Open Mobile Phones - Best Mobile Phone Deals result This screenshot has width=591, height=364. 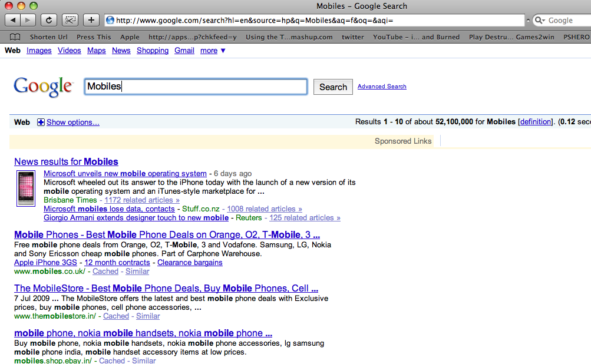(167, 235)
